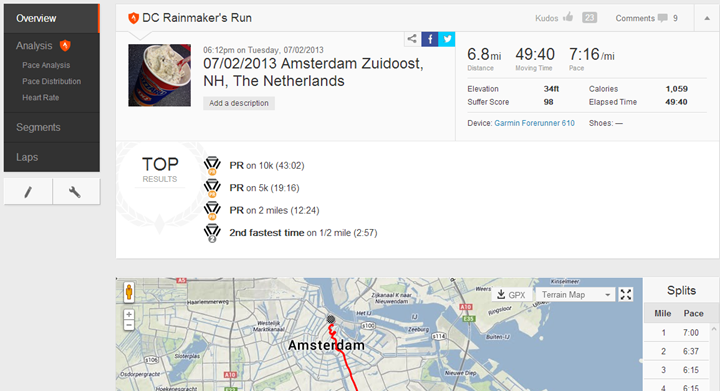Click the Add a description button
This screenshot has width=720, height=391.
pyautogui.click(x=239, y=103)
